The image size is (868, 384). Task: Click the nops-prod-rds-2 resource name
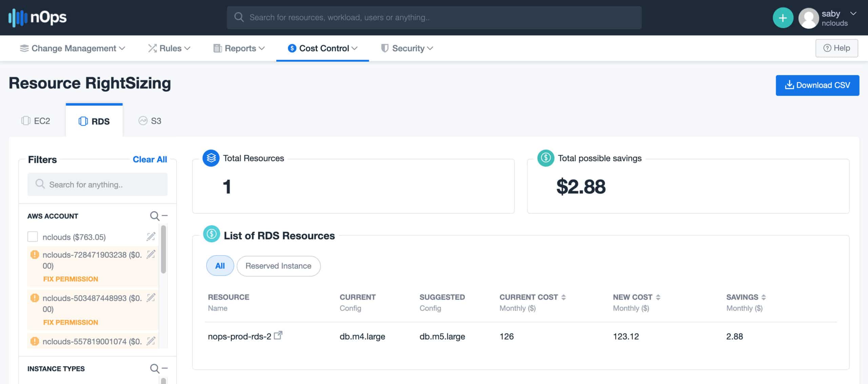coord(239,337)
